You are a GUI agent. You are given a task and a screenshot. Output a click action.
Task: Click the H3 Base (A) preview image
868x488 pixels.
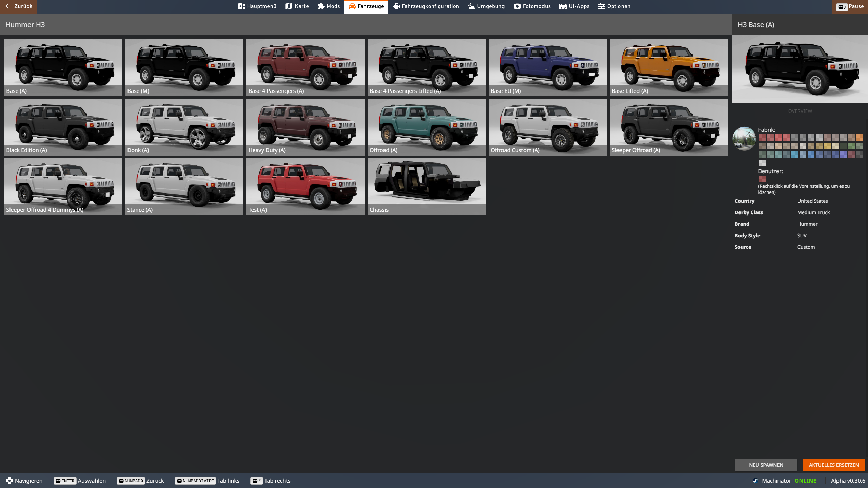pos(800,69)
